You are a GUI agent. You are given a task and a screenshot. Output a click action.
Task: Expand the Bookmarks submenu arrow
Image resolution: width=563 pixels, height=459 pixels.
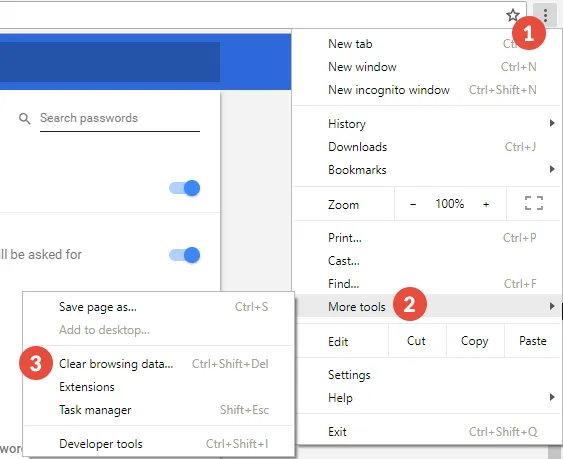point(552,169)
